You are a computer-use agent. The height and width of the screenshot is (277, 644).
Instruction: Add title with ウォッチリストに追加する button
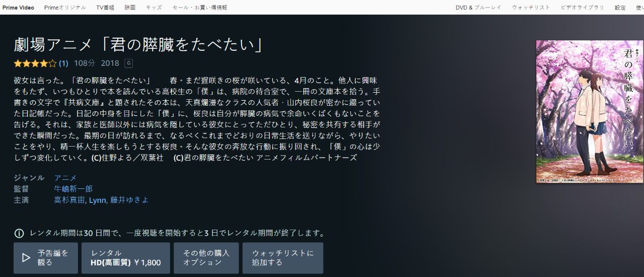click(283, 258)
